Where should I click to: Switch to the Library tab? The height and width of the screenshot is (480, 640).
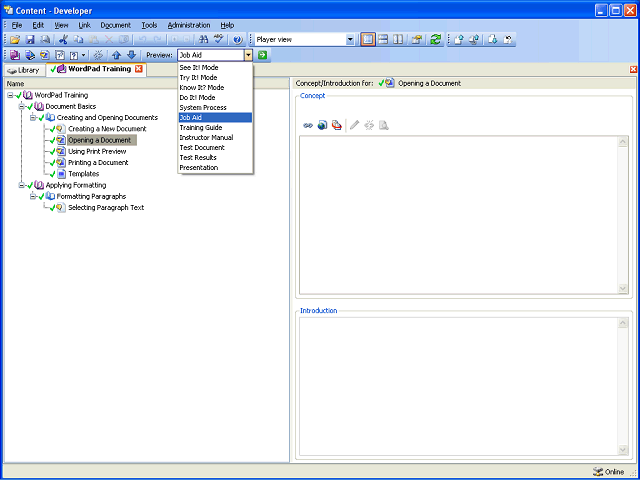(24, 70)
